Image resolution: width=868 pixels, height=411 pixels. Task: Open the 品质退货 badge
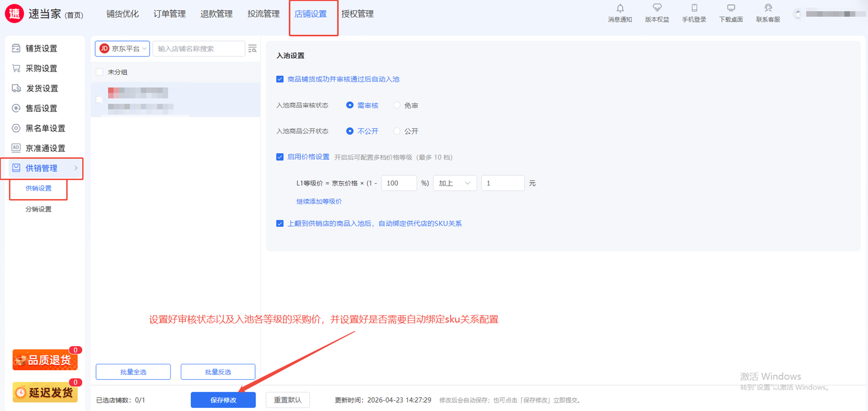click(x=45, y=360)
